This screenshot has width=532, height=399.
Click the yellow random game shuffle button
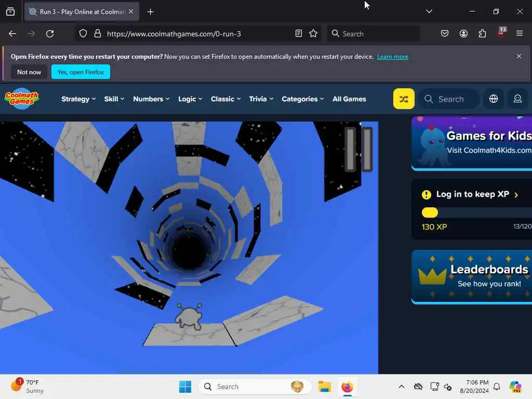coord(403,99)
